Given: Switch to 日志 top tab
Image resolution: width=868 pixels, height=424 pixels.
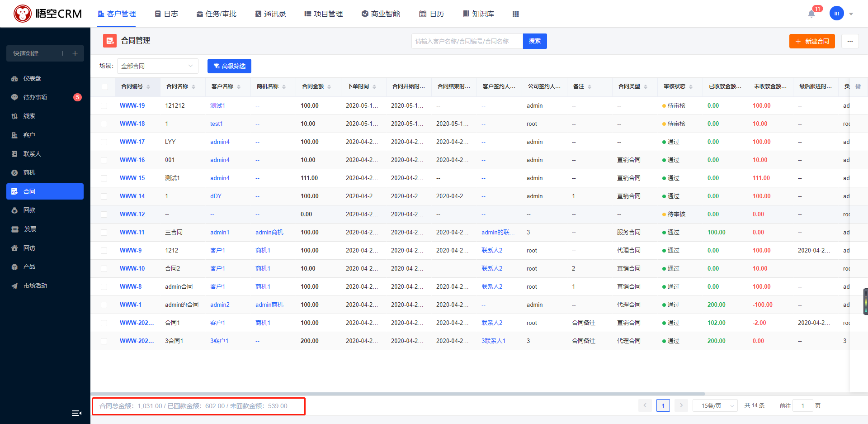Looking at the screenshot, I should [166, 14].
